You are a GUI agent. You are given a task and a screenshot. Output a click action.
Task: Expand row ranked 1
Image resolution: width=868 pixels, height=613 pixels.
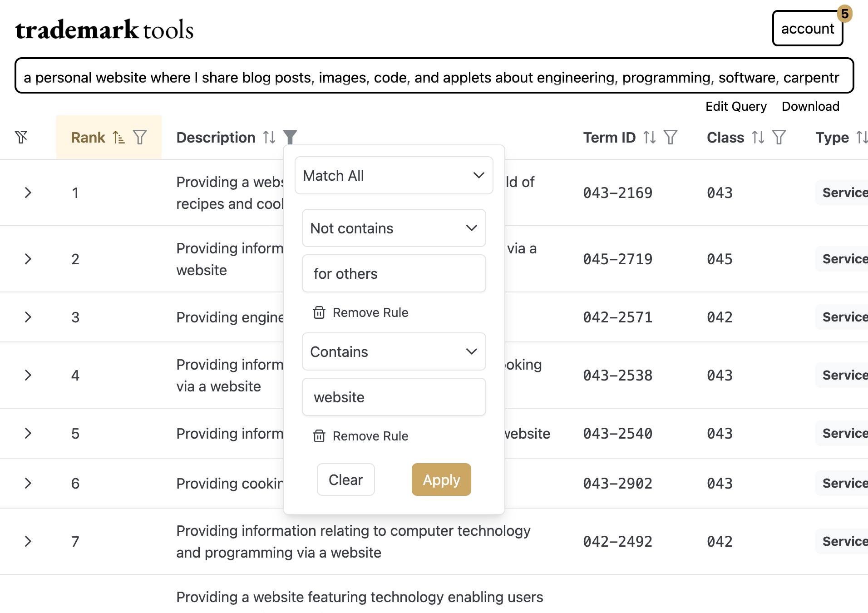28,193
